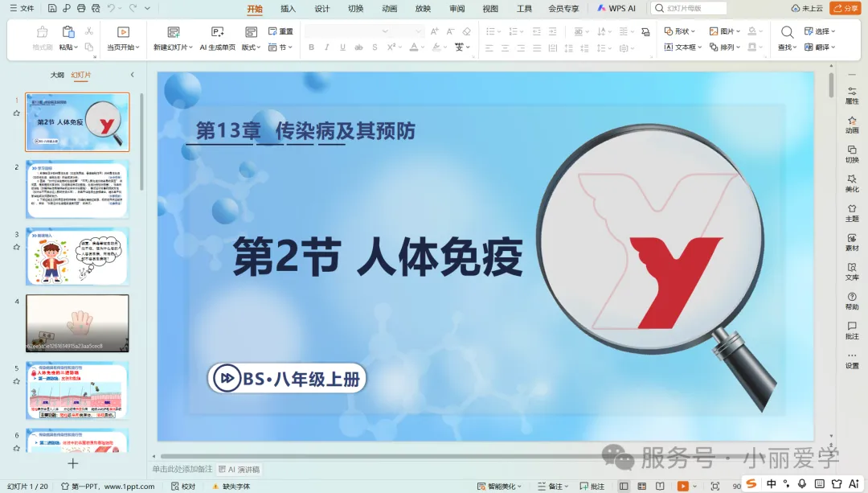Screen dimensions: 868x493
Task: Switch to Reading view in status bar
Action: pos(660,486)
